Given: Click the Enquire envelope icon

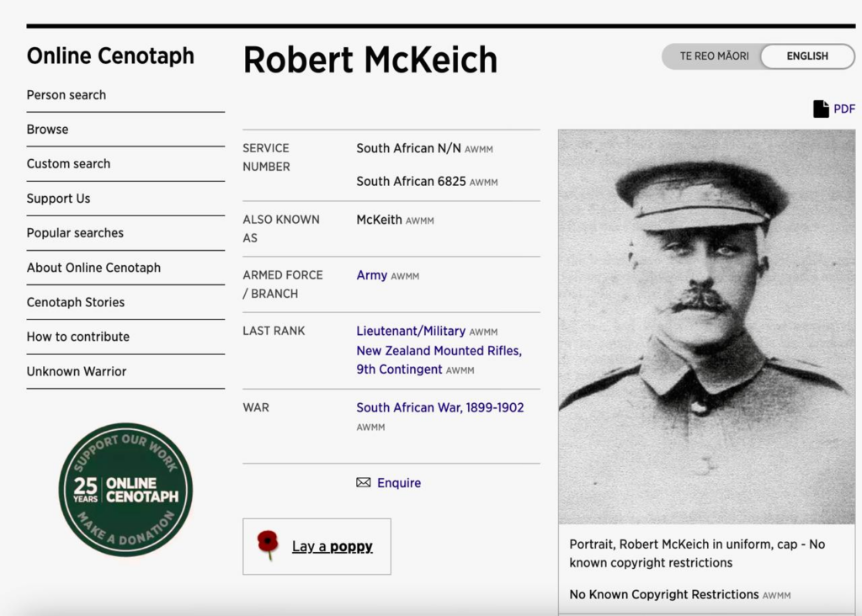Looking at the screenshot, I should coord(363,483).
